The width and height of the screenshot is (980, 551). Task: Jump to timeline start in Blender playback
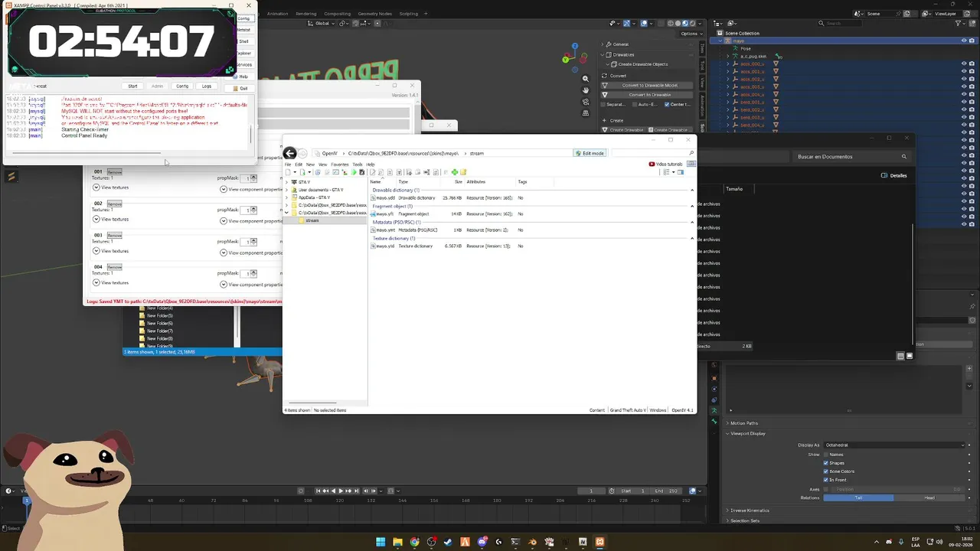[318, 491]
